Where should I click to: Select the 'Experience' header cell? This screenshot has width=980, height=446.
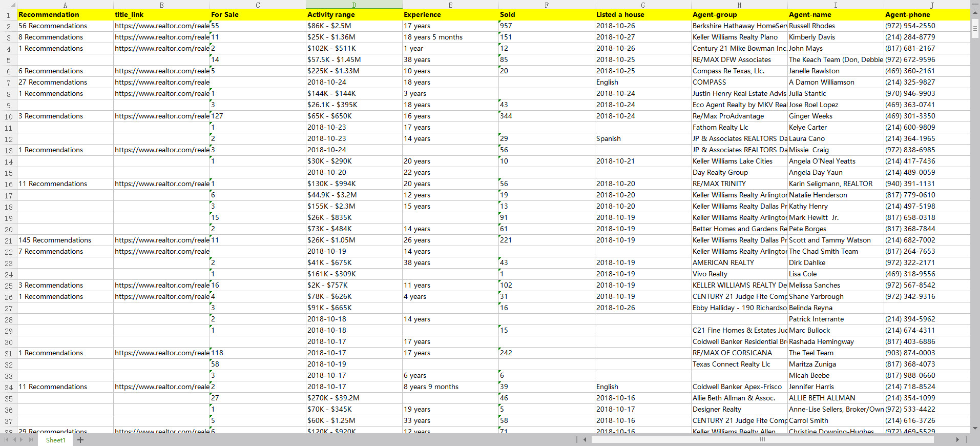coord(450,15)
